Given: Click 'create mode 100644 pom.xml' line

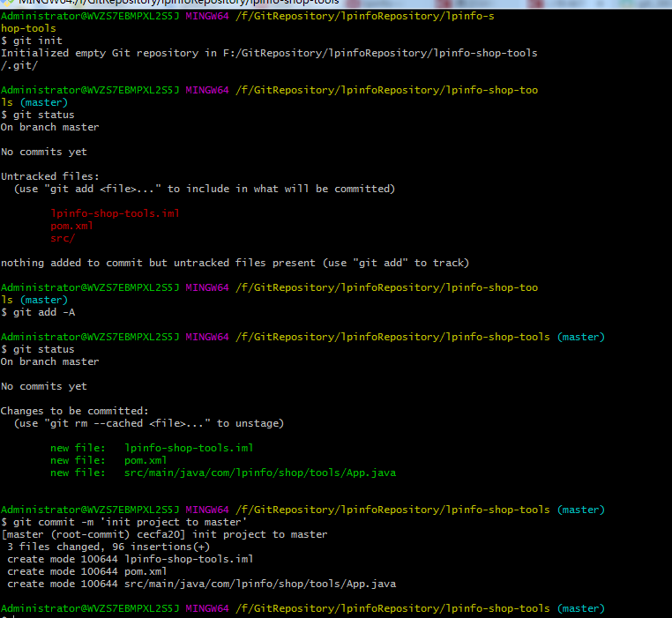Looking at the screenshot, I should tap(87, 571).
